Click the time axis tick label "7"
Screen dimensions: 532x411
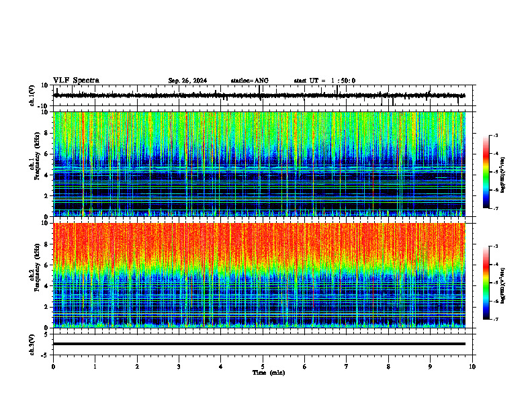coord(347,367)
